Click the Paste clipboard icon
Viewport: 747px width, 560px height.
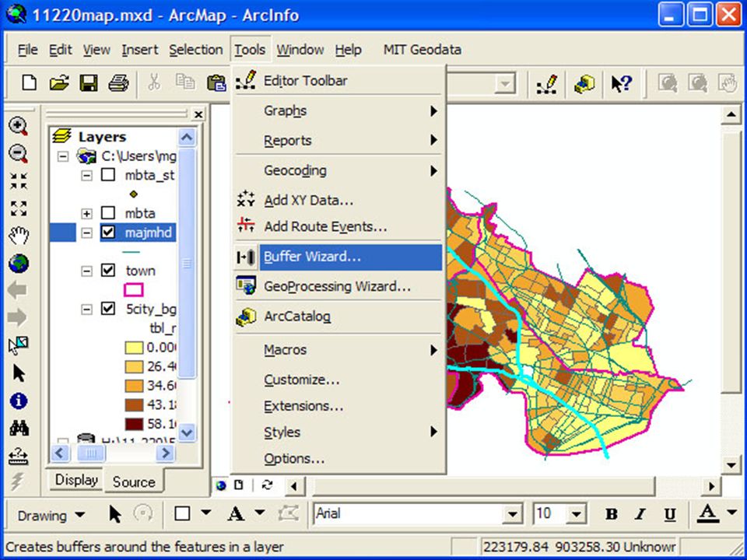coord(216,83)
